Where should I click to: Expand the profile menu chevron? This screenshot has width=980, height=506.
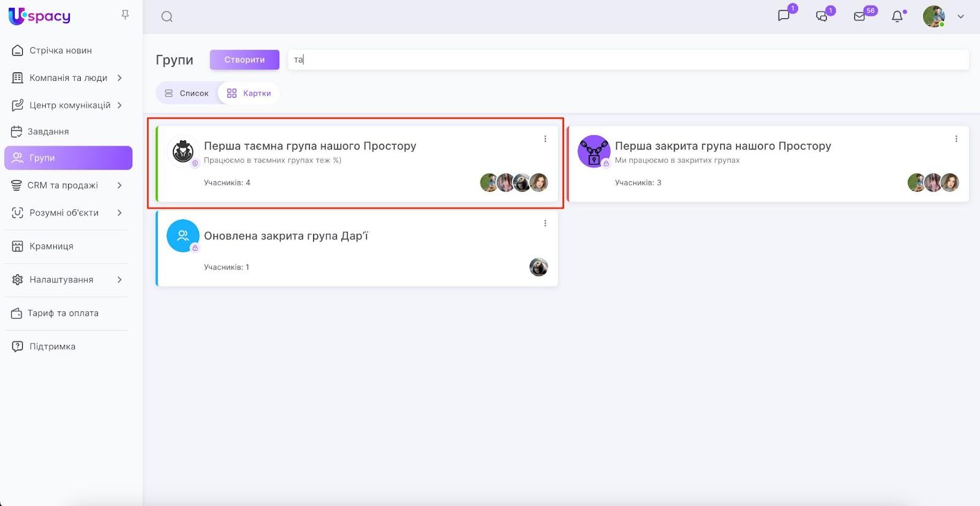pyautogui.click(x=960, y=17)
